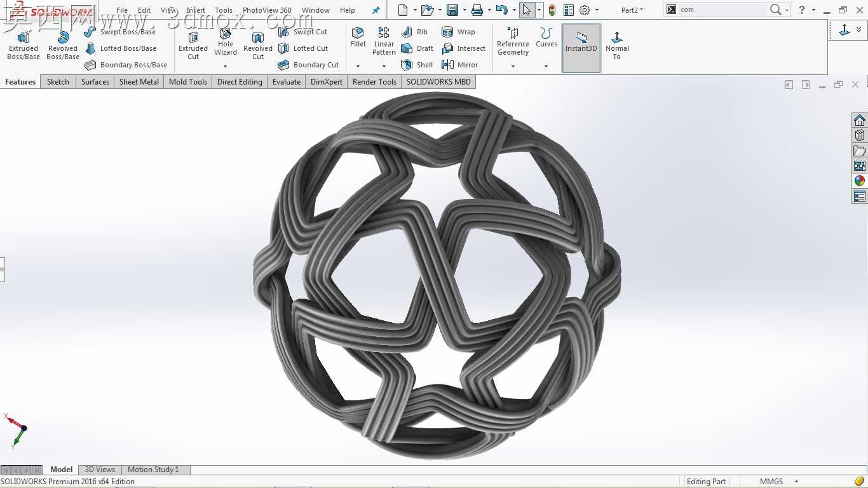The image size is (868, 488).
Task: Open the Options gear icon
Action: 585,10
